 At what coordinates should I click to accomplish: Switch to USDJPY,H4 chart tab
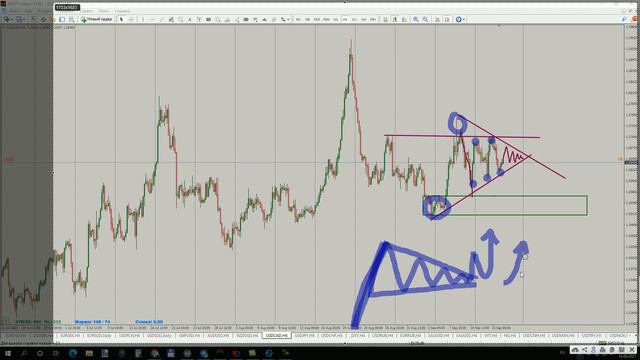click(x=304, y=336)
